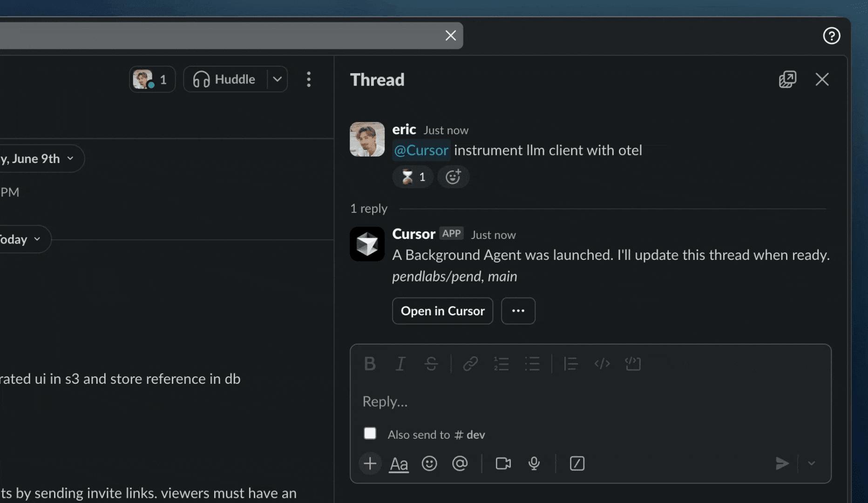Insert a bulleted list

532,364
